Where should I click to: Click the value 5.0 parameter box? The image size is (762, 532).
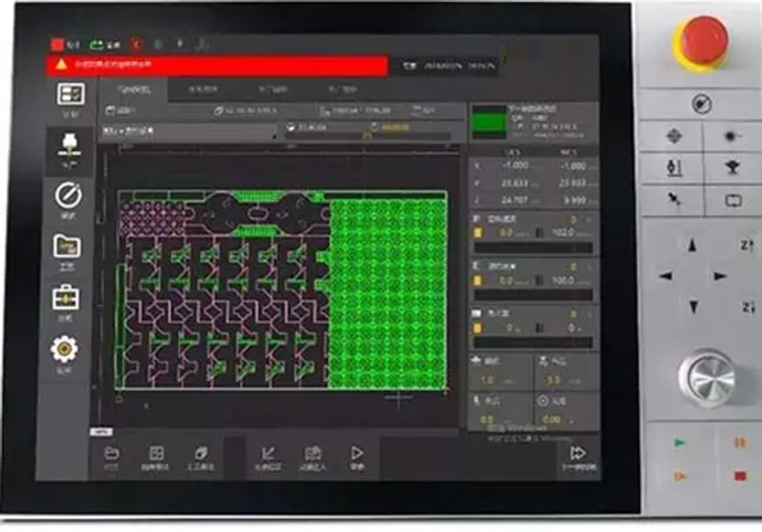566,372
